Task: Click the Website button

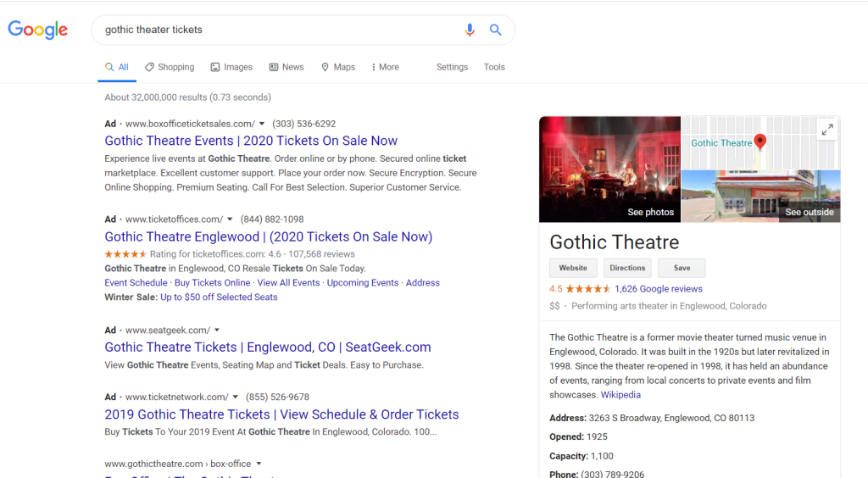Action: [x=573, y=268]
